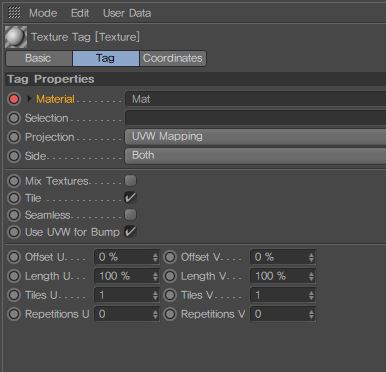
Task: Click the Length V animation dot
Action: pos(170,276)
